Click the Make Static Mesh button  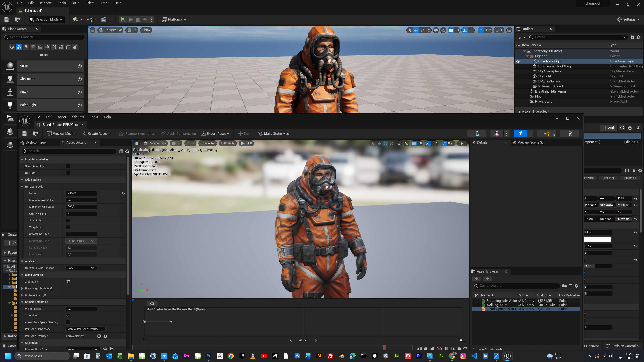(274, 134)
